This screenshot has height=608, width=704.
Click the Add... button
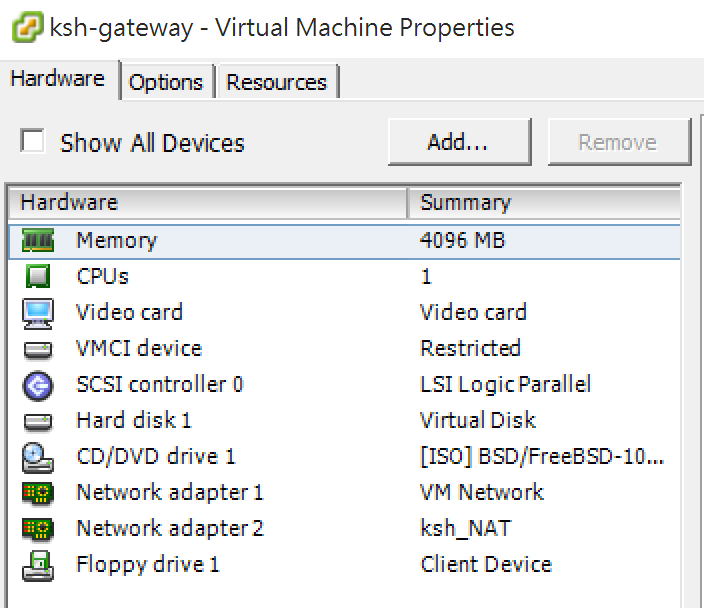(458, 142)
